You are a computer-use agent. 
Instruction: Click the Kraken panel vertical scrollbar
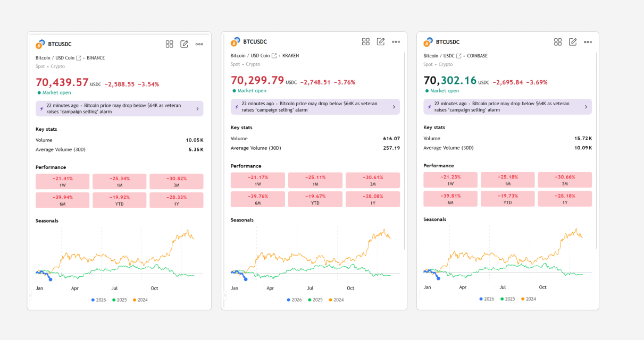(x=405, y=149)
